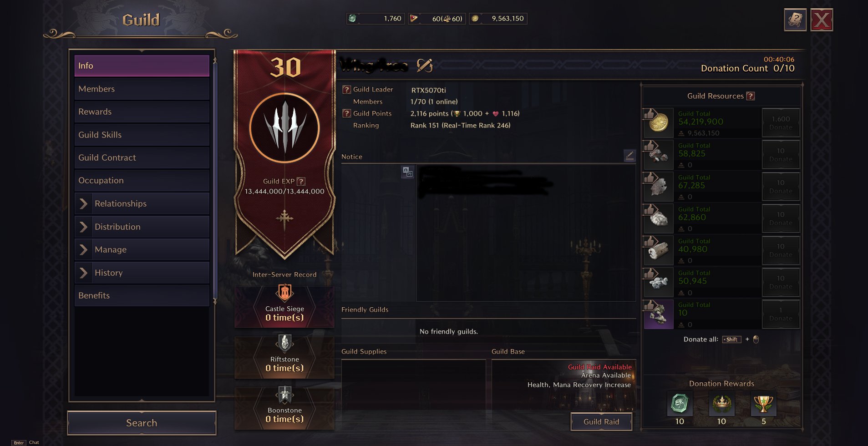Viewport: 868px width, 446px height.
Task: Click the Guild EXP help question mark
Action: (301, 181)
